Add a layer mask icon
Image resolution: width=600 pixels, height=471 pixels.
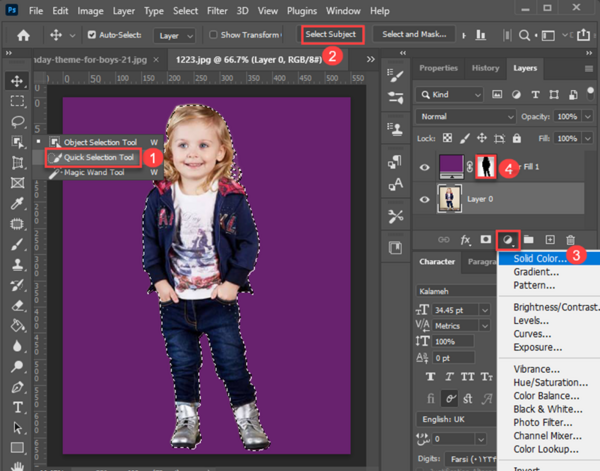(486, 240)
